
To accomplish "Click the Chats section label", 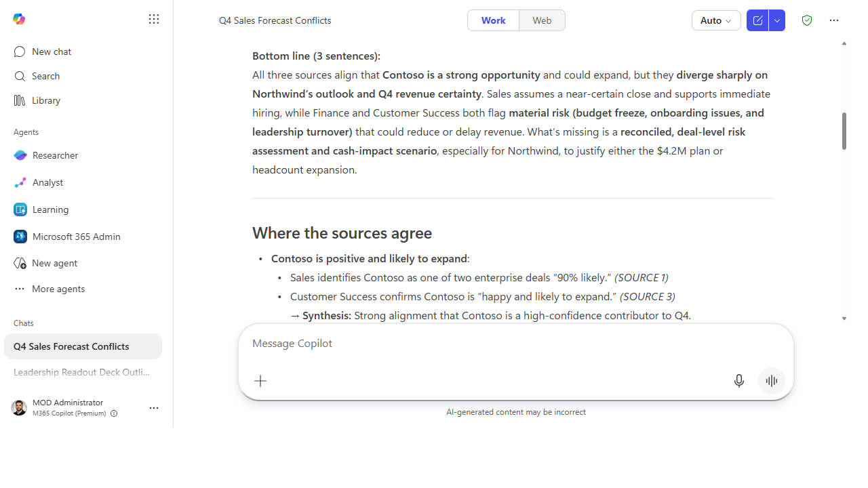I will click(x=24, y=323).
